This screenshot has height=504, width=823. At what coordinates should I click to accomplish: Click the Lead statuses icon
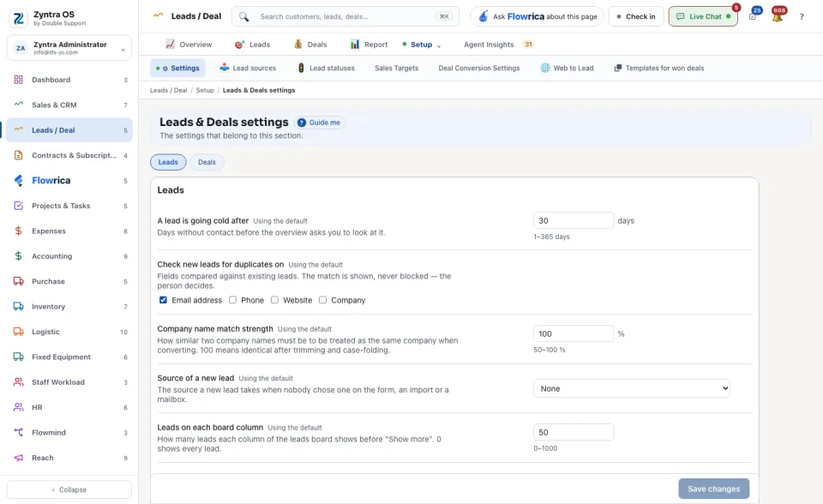coord(301,68)
